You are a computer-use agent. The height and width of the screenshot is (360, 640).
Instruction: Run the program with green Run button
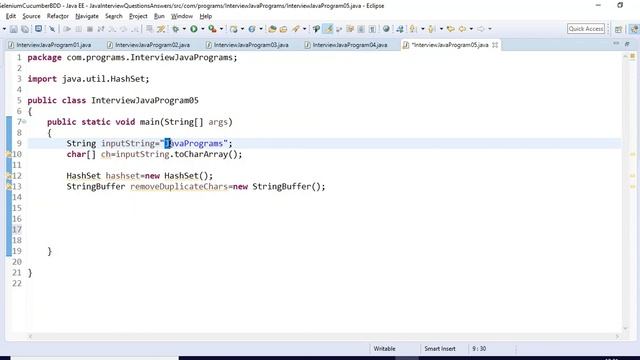click(194, 29)
